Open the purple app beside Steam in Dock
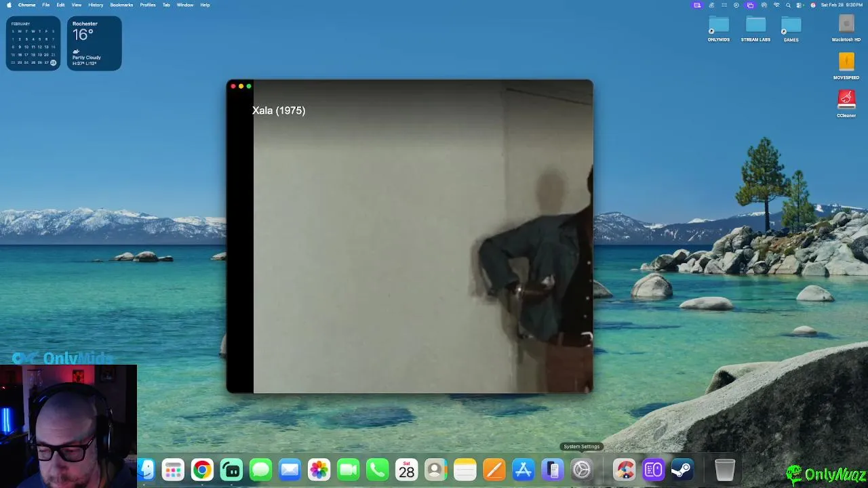This screenshot has width=868, height=488. 654,470
